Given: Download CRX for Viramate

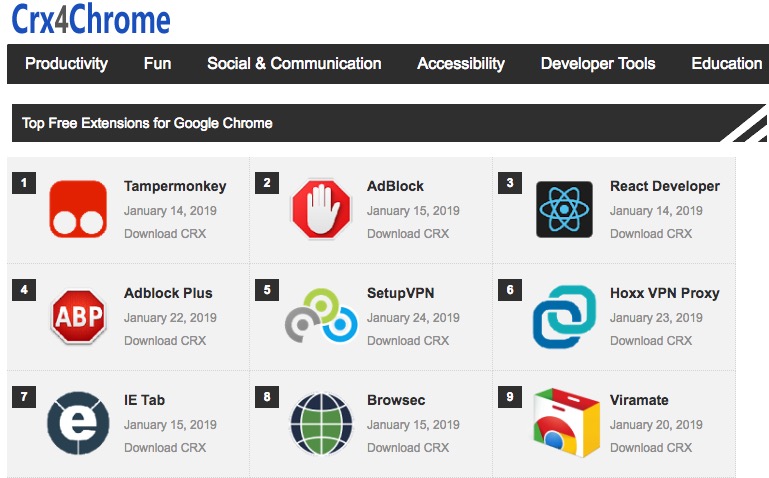Looking at the screenshot, I should click(651, 448).
